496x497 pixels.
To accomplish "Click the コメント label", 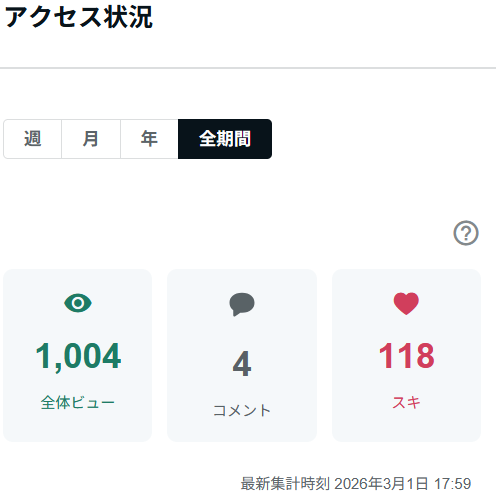I will pos(242,410).
